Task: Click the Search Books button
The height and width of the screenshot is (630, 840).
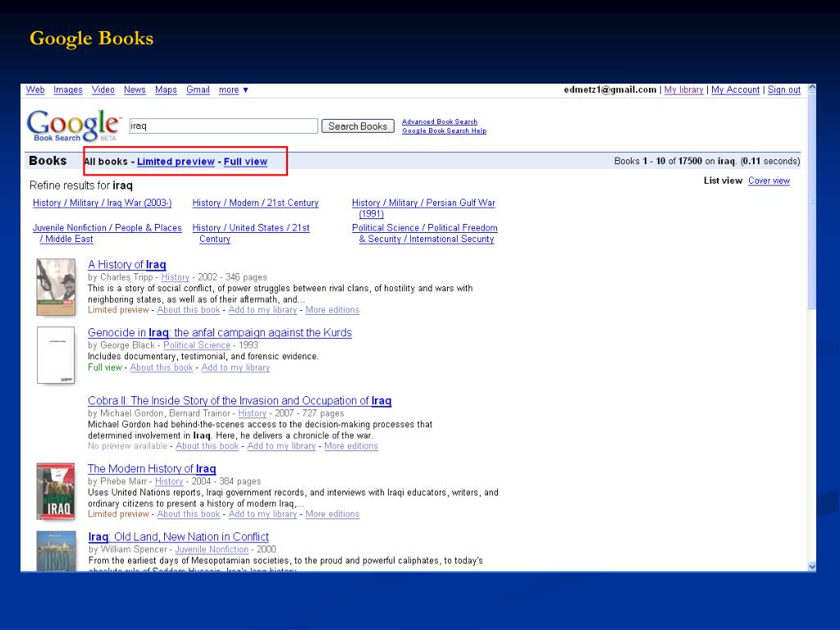Action: tap(358, 126)
